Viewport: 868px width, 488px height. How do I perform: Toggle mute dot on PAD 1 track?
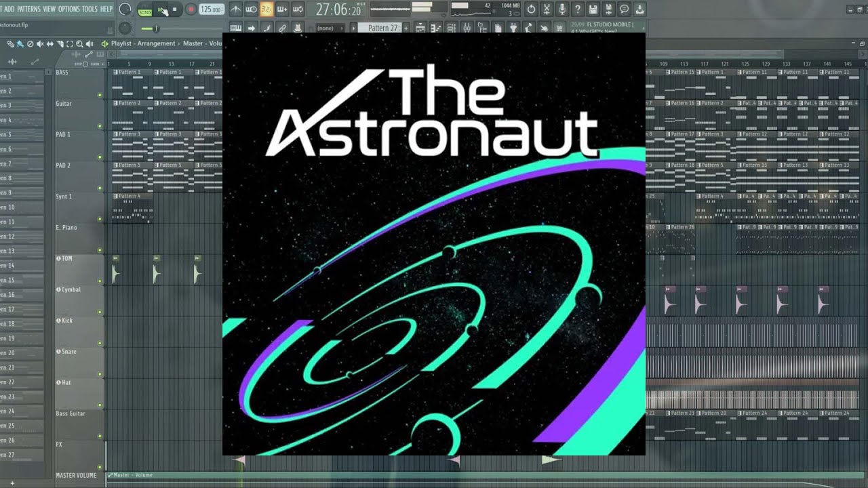click(x=100, y=157)
